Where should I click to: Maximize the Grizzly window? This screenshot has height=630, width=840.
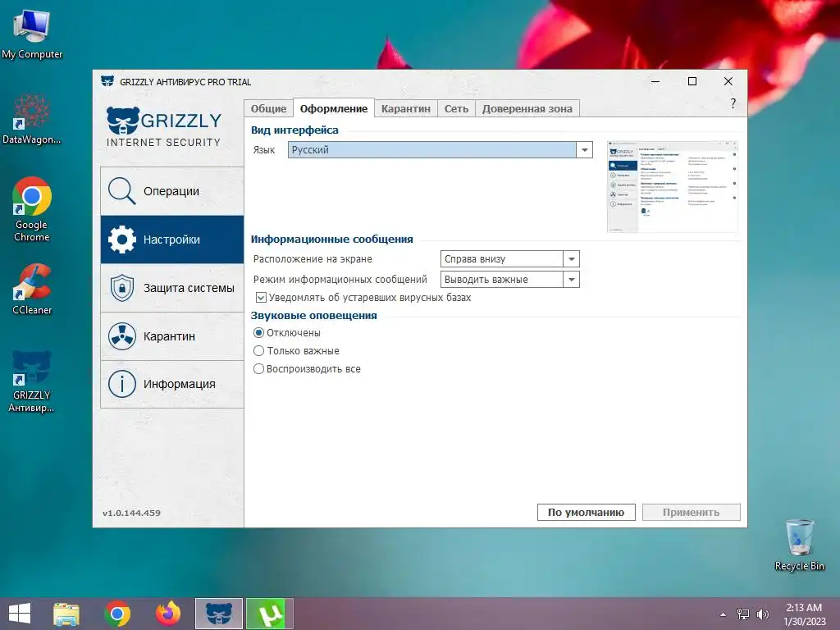coord(692,81)
